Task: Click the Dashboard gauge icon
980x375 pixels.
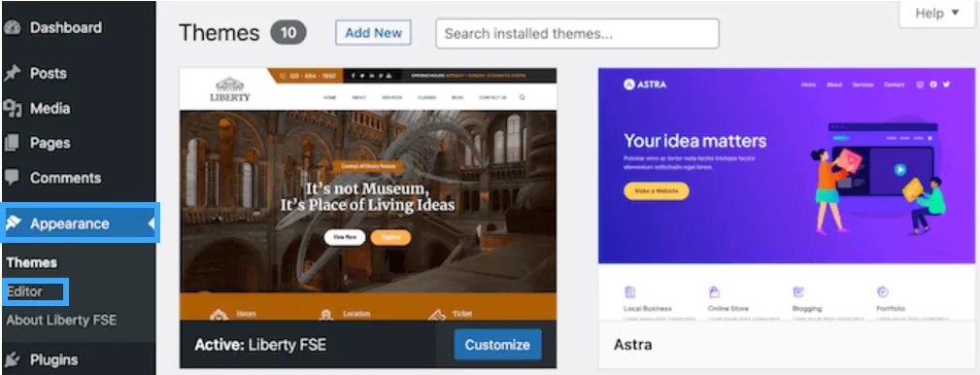Action: click(x=13, y=28)
